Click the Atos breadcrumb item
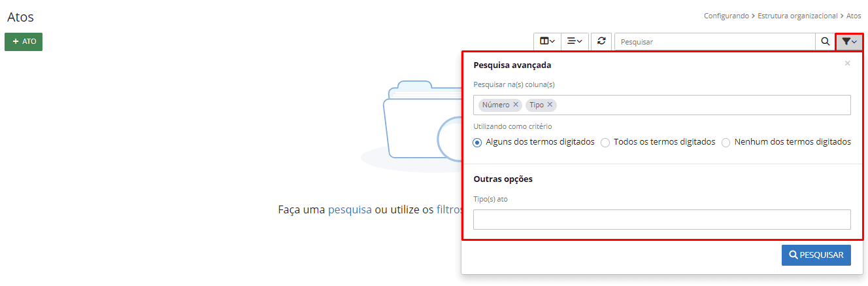868x286 pixels. (854, 16)
